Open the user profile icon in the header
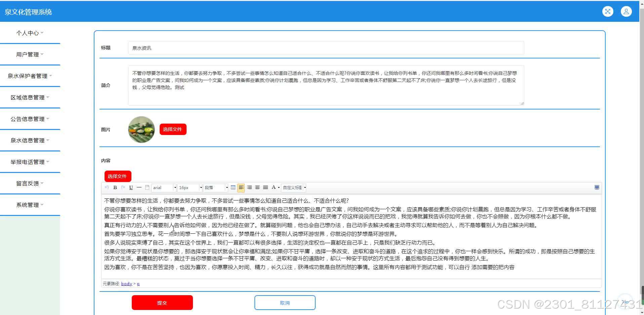The width and height of the screenshot is (644, 315). pyautogui.click(x=626, y=11)
